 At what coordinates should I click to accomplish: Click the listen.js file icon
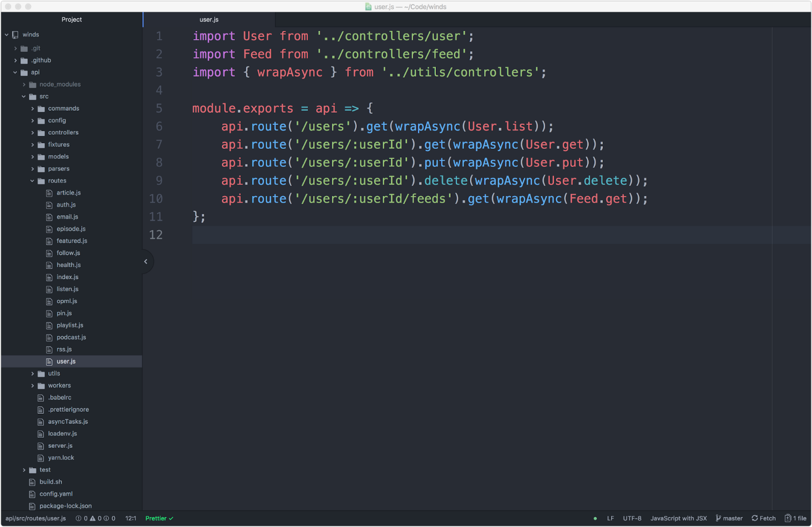click(x=49, y=289)
